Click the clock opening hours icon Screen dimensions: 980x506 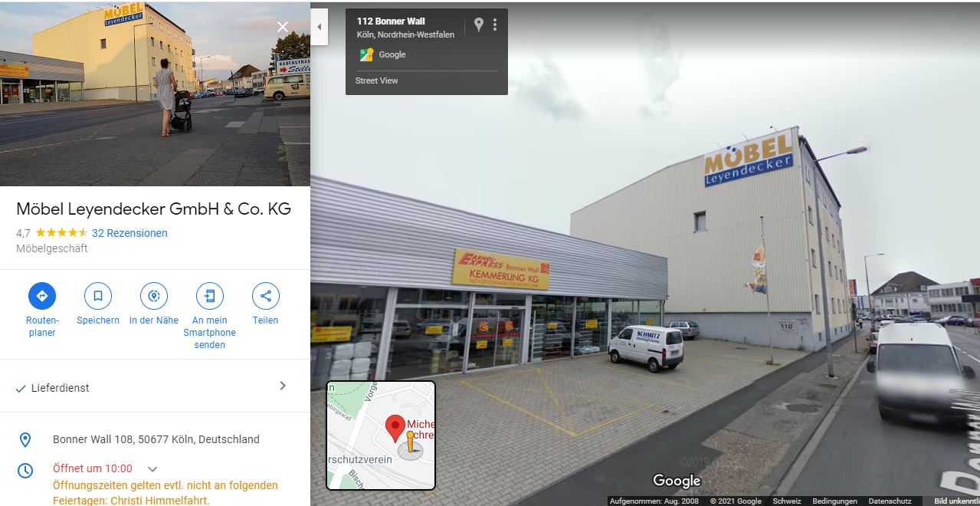click(x=25, y=469)
